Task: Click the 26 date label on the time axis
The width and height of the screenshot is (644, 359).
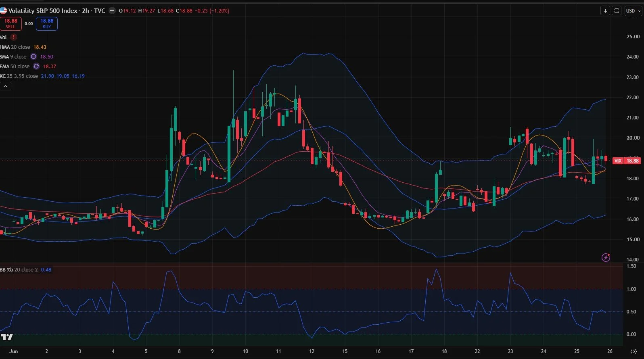Action: pos(610,351)
